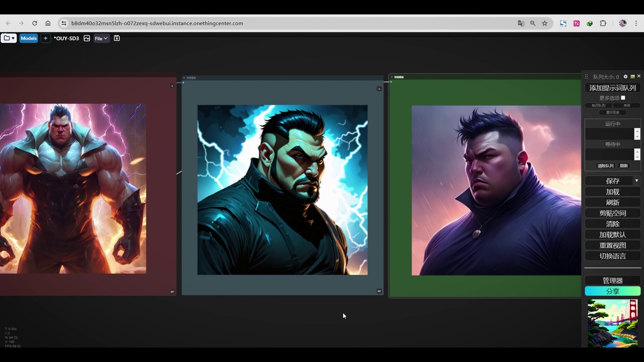The image size is (644, 362).
Task: Collapse the middle gray node via title dot
Action: pos(184,78)
